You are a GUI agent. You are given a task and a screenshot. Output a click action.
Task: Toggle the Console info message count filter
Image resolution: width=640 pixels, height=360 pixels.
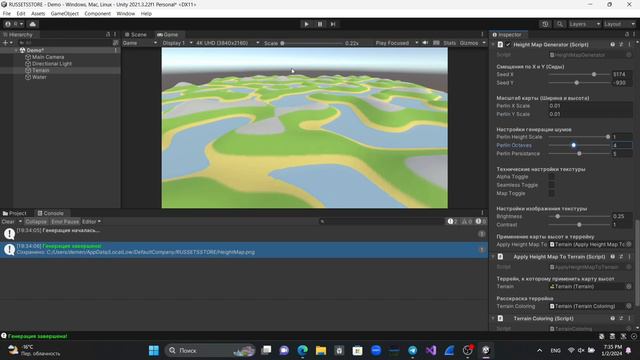452,222
